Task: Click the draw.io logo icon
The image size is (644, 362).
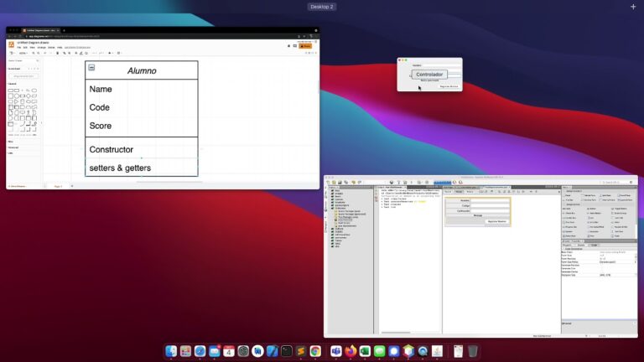Action: click(12, 44)
